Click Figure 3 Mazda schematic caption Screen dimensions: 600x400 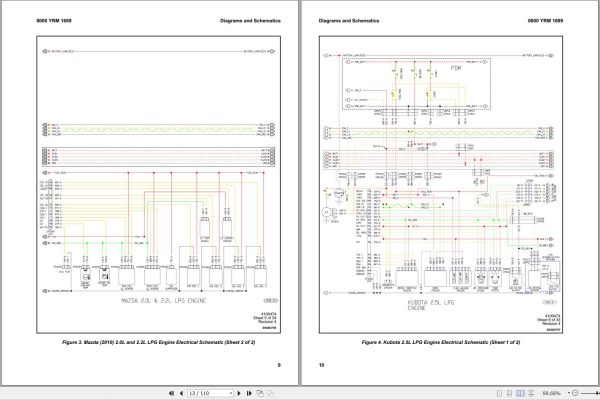click(158, 342)
